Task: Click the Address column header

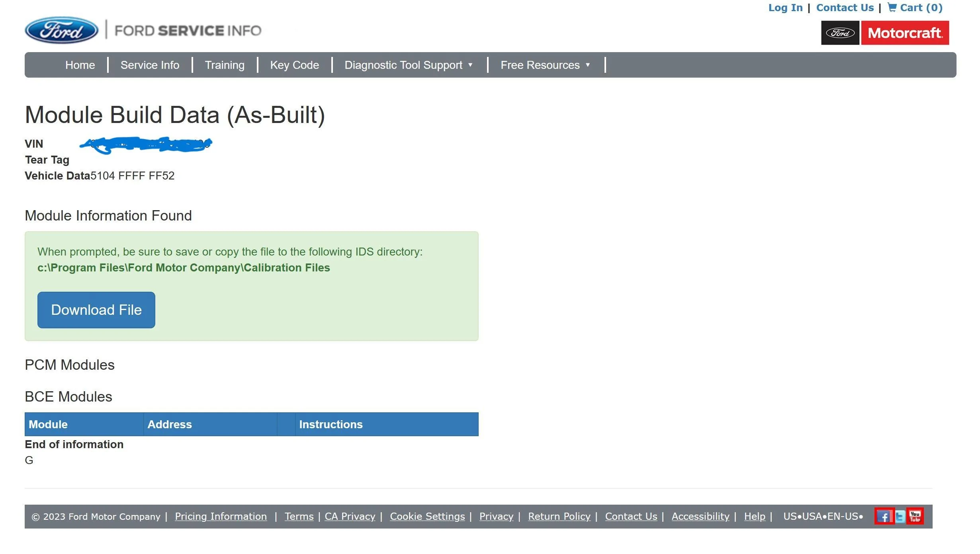Action: [x=210, y=424]
